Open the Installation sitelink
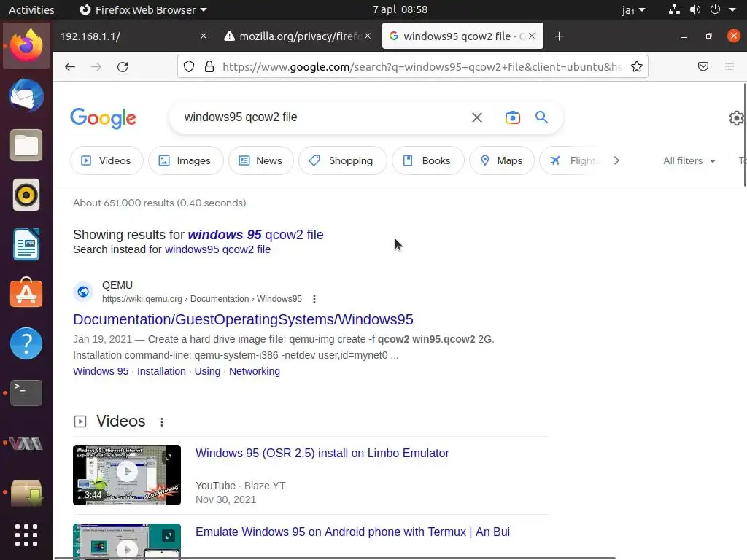747x560 pixels. 161,371
